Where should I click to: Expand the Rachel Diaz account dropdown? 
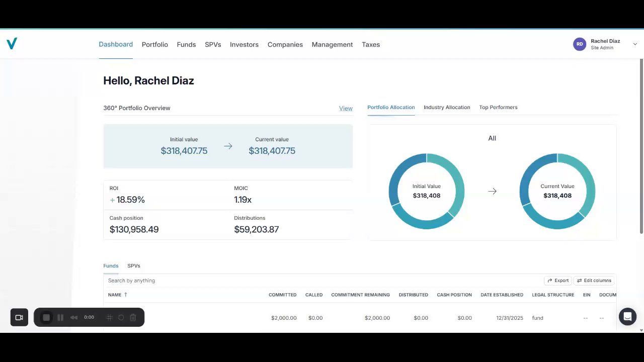click(635, 44)
